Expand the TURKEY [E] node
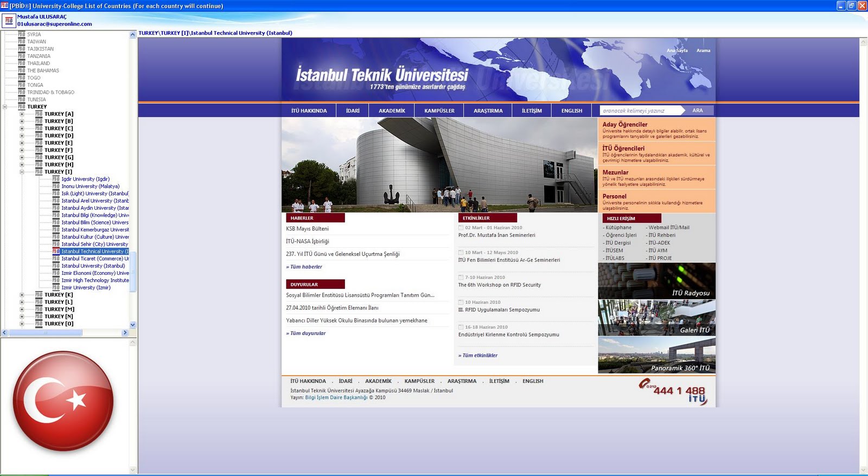Screen dimensions: 868x476 [22, 143]
